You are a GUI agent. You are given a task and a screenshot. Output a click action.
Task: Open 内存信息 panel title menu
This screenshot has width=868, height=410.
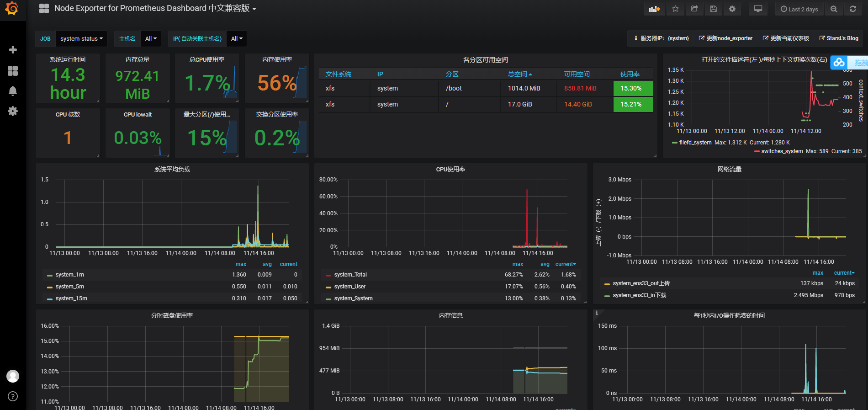(450, 315)
